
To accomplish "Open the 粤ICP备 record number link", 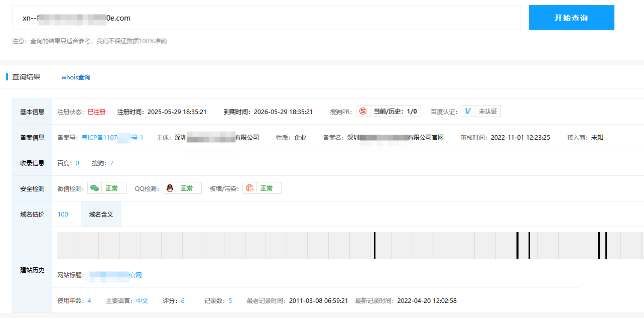I will [112, 137].
